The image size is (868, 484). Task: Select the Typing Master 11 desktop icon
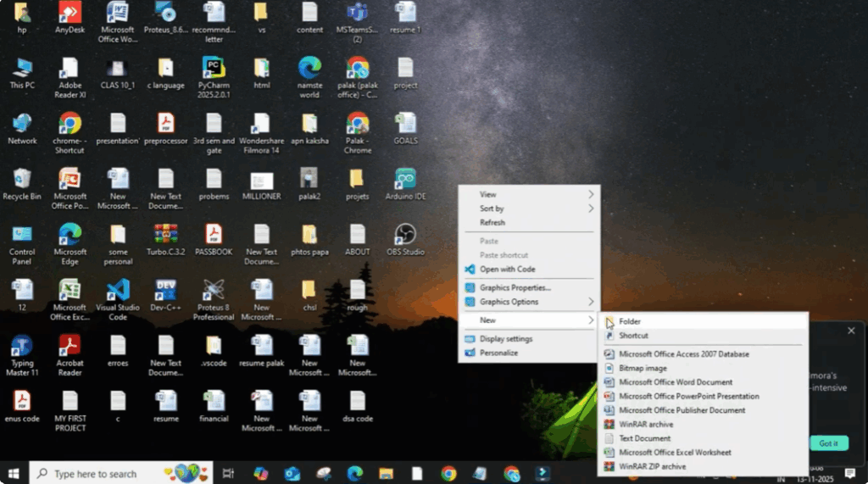(x=22, y=355)
